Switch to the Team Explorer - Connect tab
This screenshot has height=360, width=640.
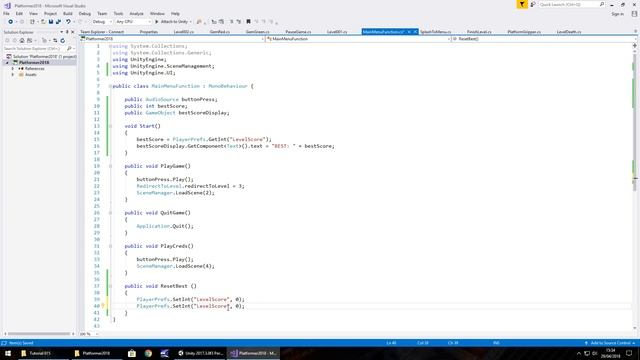[102, 32]
